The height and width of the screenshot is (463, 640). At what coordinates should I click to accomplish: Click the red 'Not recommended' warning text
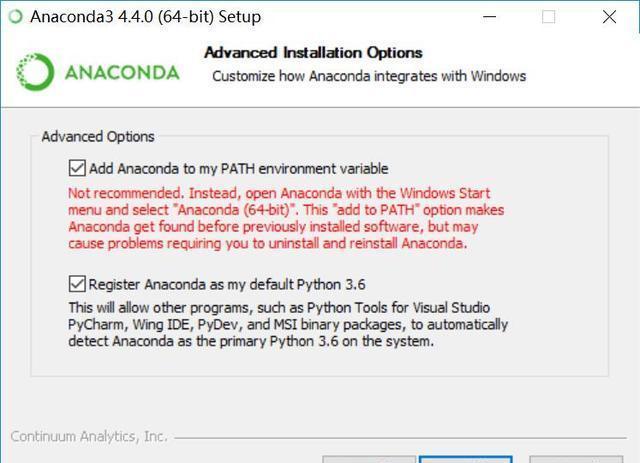coord(285,218)
